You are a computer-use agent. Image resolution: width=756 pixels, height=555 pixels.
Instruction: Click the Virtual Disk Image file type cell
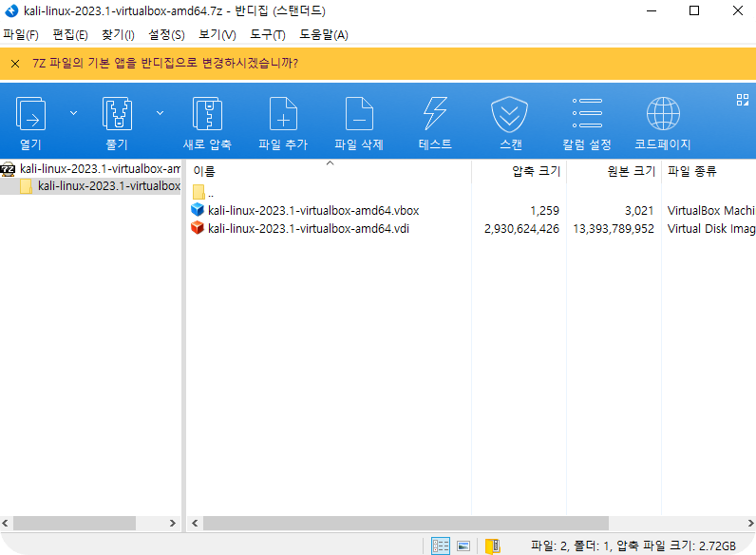click(x=711, y=229)
